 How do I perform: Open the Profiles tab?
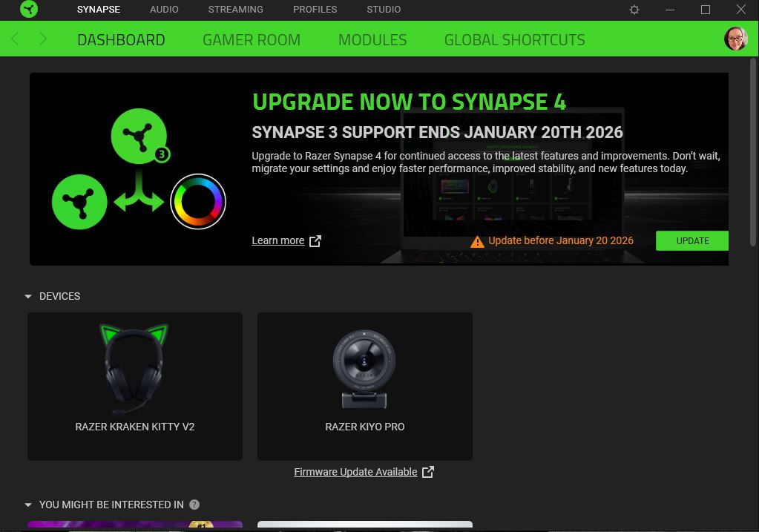[315, 9]
